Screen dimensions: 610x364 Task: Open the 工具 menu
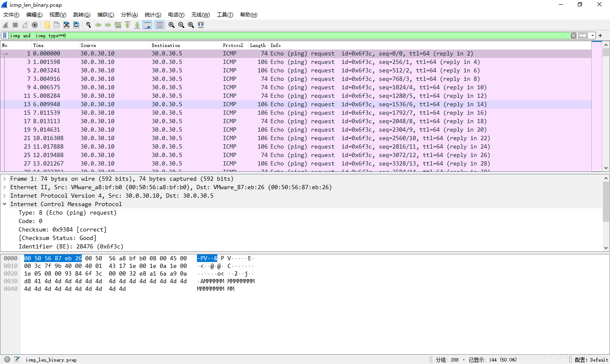pyautogui.click(x=225, y=15)
